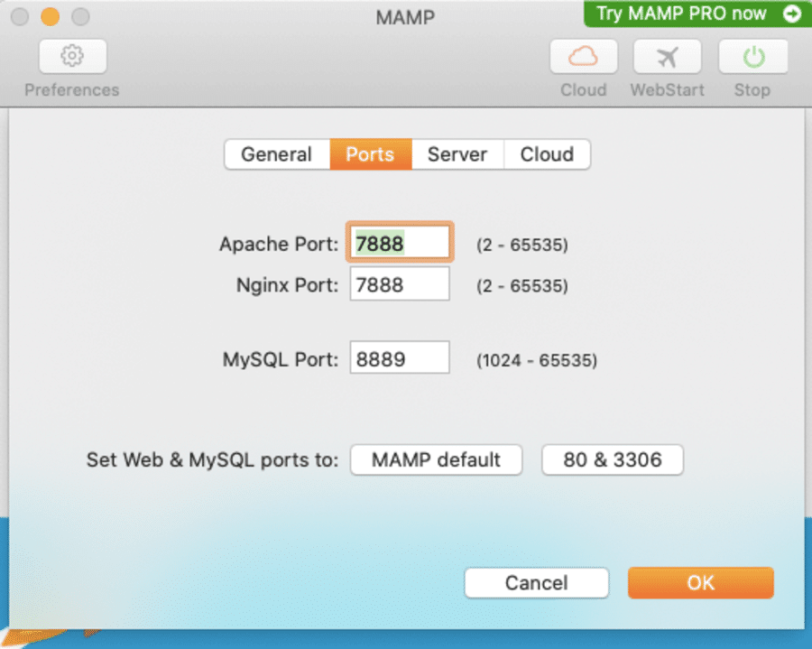Select the MySQL Port text box
Viewport: 812px width, 649px height.
pos(400,359)
